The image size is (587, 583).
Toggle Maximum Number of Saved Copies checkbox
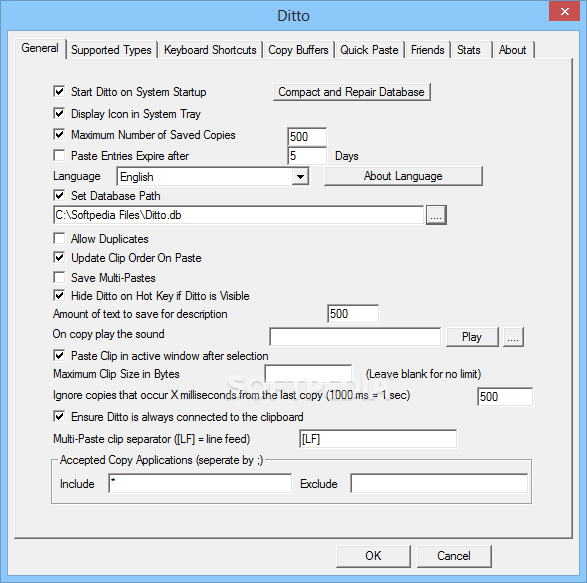[x=59, y=134]
